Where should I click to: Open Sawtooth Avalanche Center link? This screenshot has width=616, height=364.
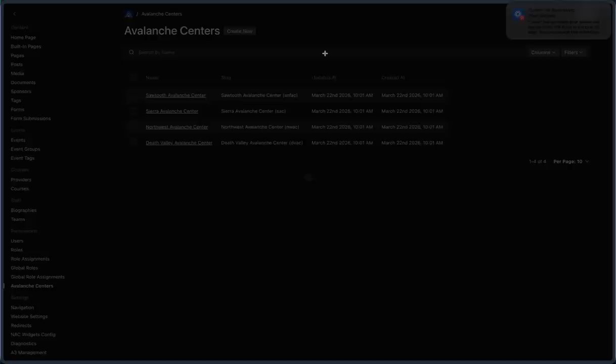[x=175, y=95]
